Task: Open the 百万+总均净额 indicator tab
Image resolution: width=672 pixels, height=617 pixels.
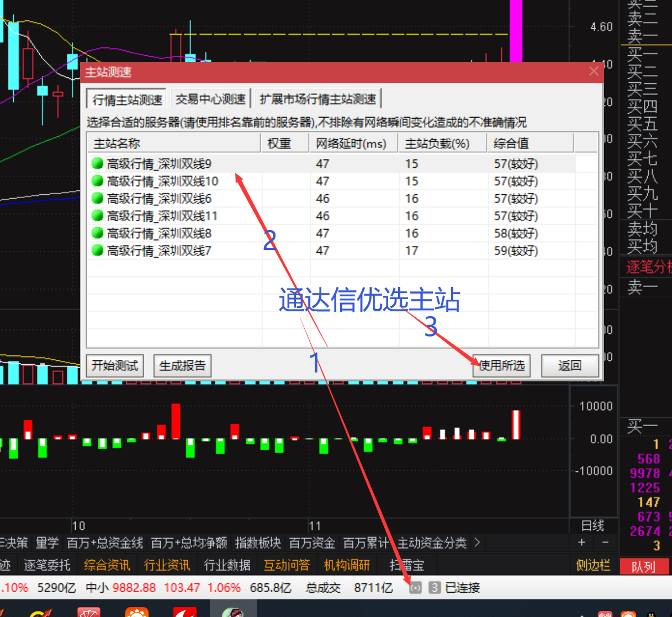Action: [189, 543]
